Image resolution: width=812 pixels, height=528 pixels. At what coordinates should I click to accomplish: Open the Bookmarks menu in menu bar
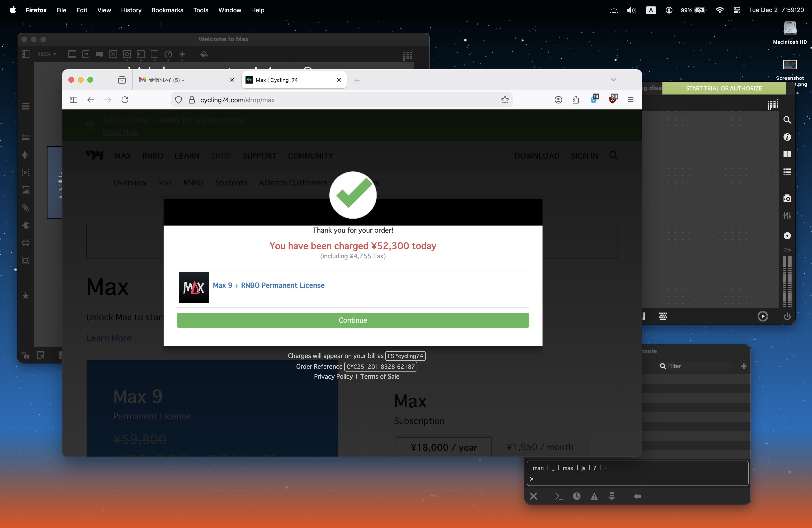click(x=167, y=10)
